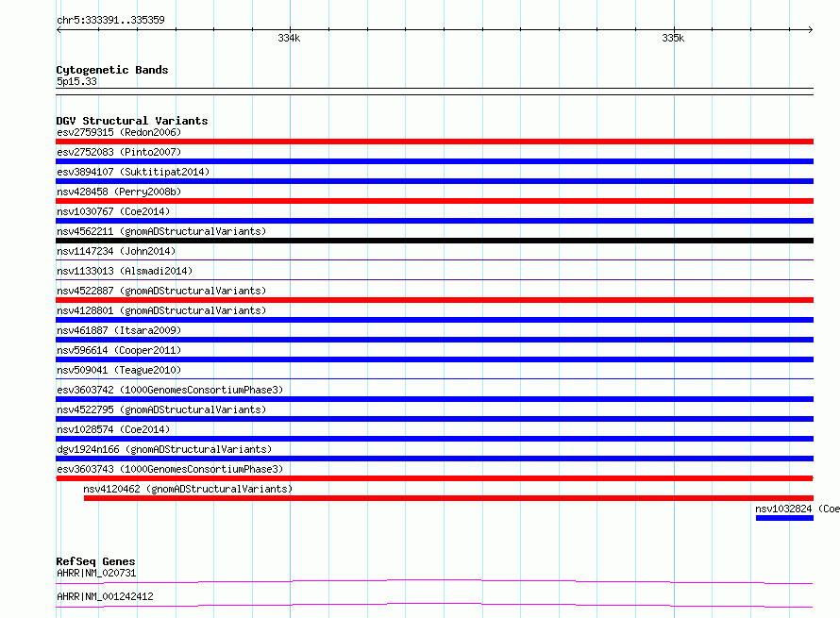
Task: Click the DGV Structural Variants track title
Action: pos(132,121)
